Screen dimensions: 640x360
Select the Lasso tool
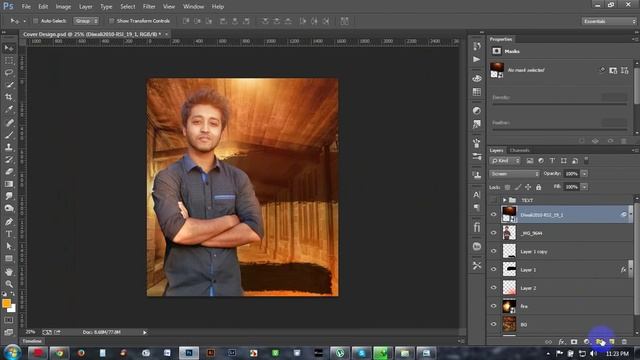(9, 73)
